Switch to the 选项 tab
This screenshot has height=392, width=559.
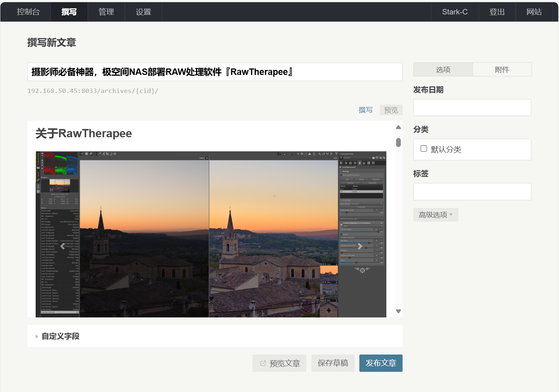pos(443,70)
